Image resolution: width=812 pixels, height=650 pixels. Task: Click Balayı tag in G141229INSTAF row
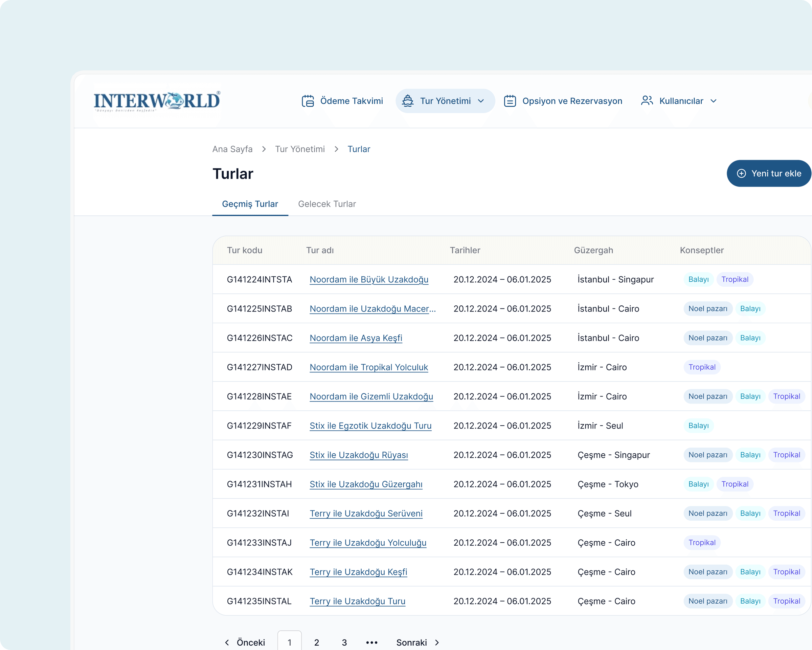tap(698, 426)
